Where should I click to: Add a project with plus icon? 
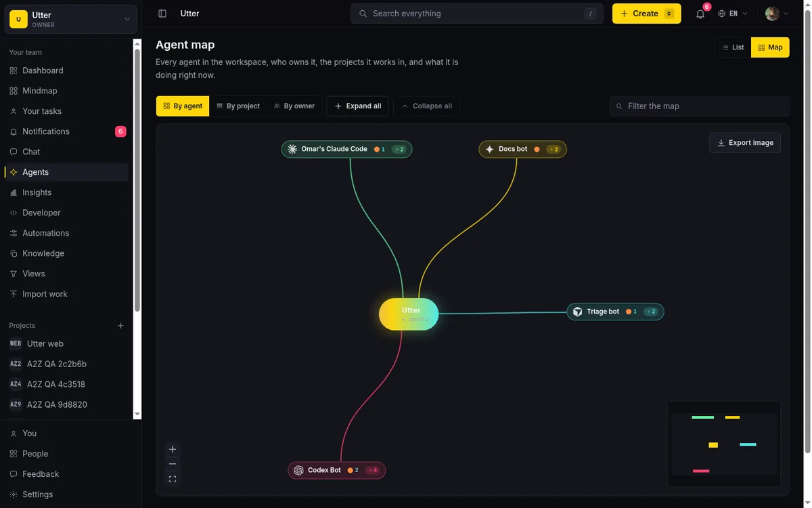pyautogui.click(x=120, y=326)
